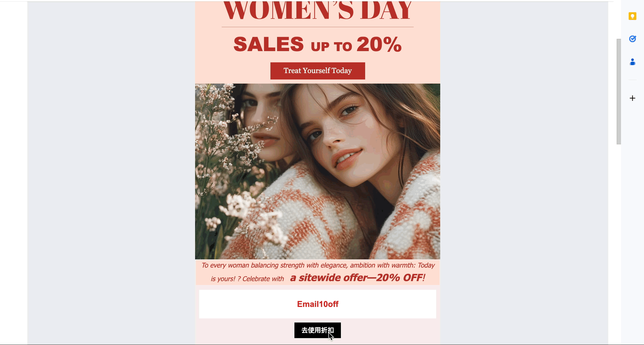Screen dimensions: 644x345
Task: Select the blue Tasks checkmark icon
Action: pyautogui.click(x=633, y=39)
